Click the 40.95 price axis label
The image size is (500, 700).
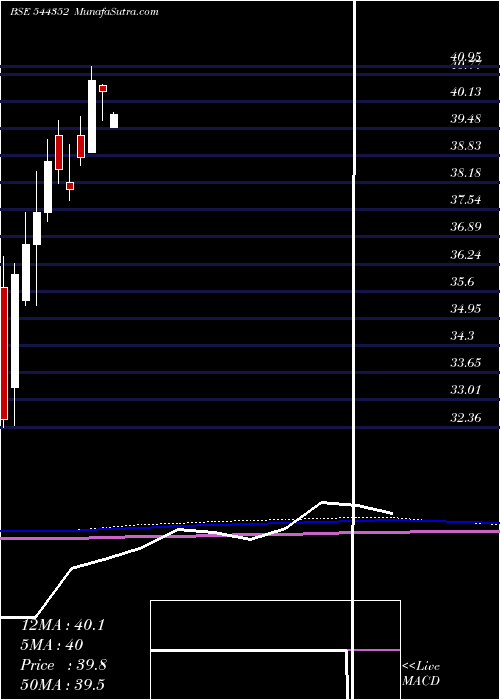coord(466,57)
